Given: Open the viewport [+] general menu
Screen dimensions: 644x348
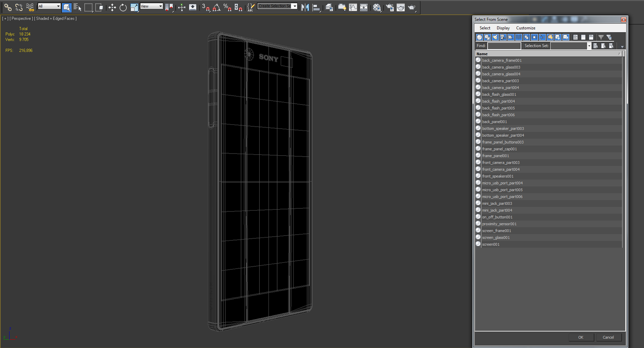Looking at the screenshot, I should click(5, 19).
